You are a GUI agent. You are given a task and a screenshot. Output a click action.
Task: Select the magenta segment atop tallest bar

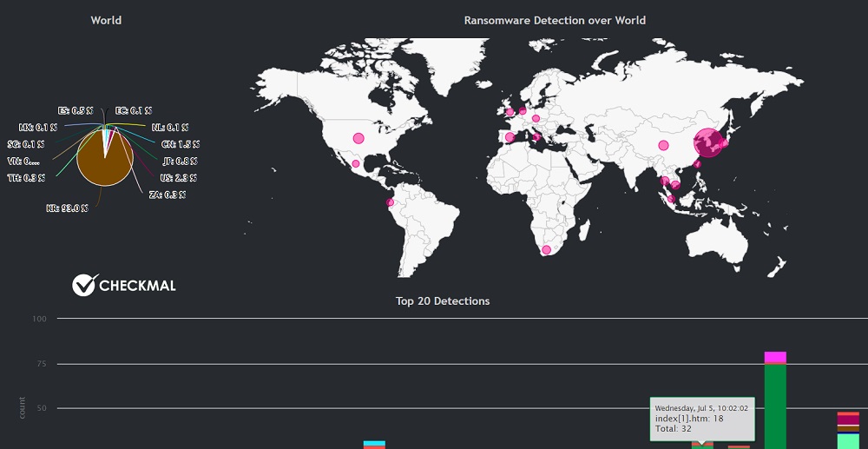pos(775,357)
